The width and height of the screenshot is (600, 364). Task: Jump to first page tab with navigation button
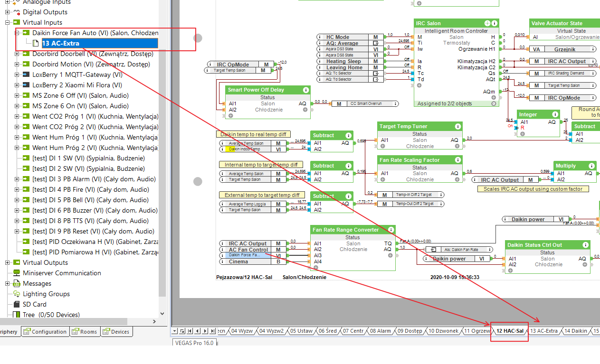coord(190,331)
